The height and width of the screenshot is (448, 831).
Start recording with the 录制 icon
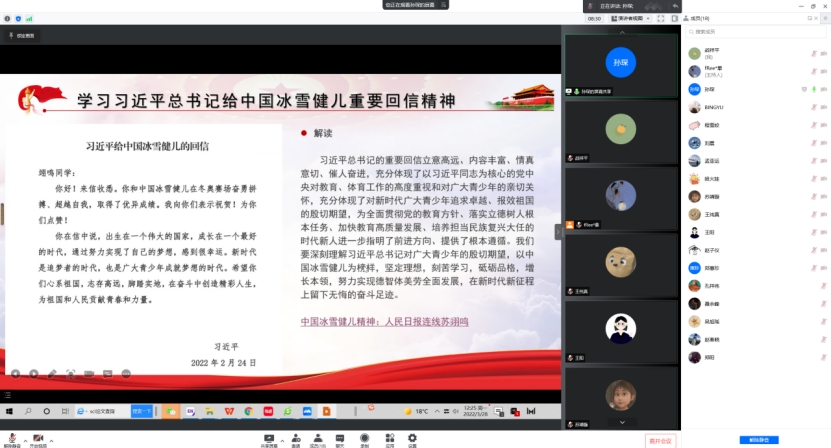365,438
